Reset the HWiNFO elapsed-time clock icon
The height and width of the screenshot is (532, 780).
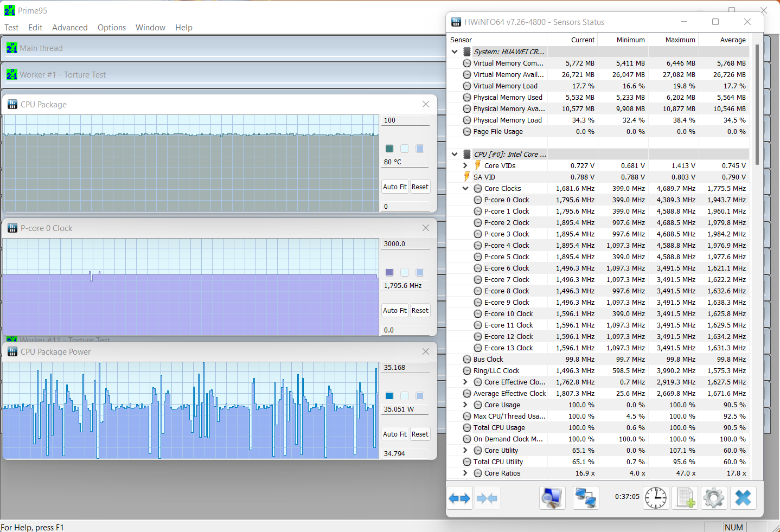coord(656,498)
